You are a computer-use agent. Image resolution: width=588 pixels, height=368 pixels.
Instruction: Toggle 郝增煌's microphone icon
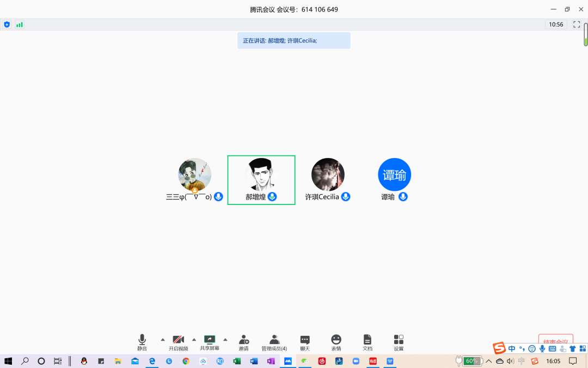(272, 197)
